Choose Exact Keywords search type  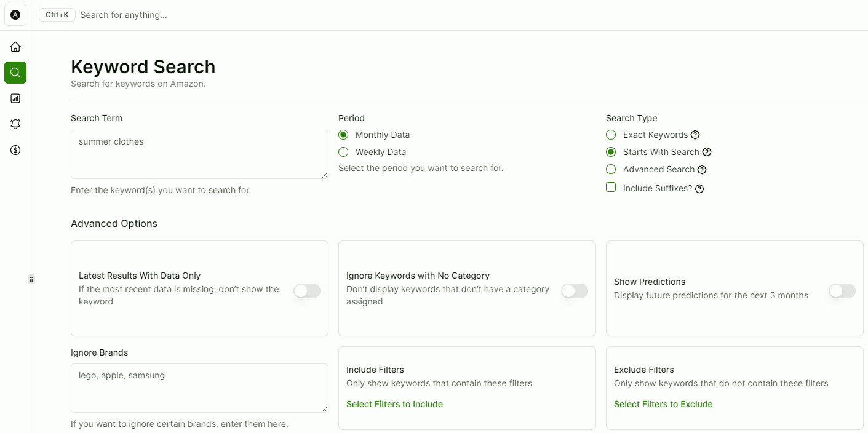point(611,135)
